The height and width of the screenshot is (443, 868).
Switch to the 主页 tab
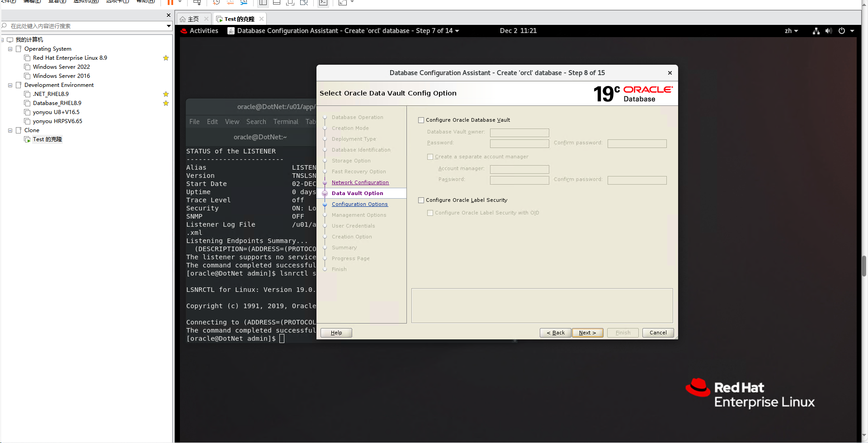point(193,19)
